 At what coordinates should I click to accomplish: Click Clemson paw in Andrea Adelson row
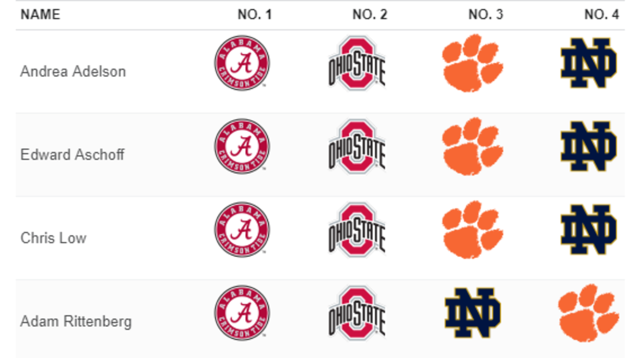pos(473,63)
